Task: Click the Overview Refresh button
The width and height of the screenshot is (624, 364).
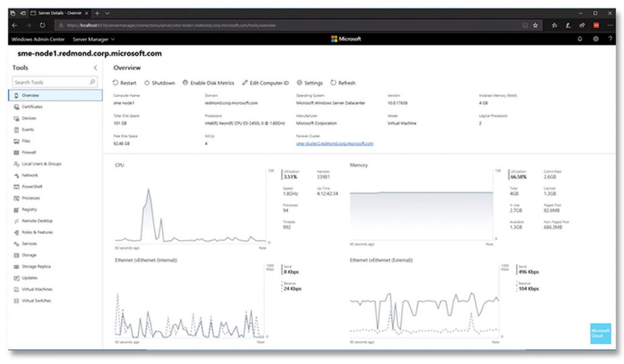Action: [343, 83]
